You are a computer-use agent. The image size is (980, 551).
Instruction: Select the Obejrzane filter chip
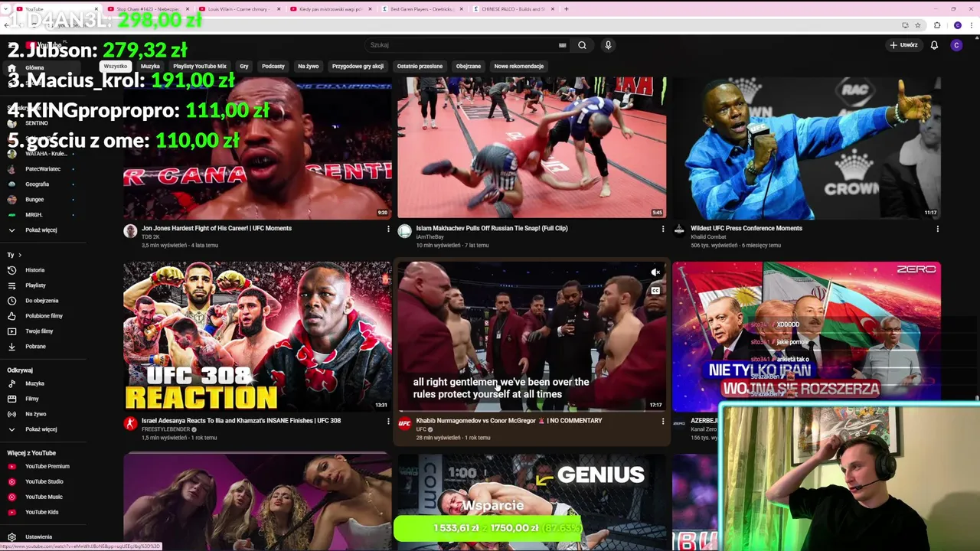(x=469, y=67)
